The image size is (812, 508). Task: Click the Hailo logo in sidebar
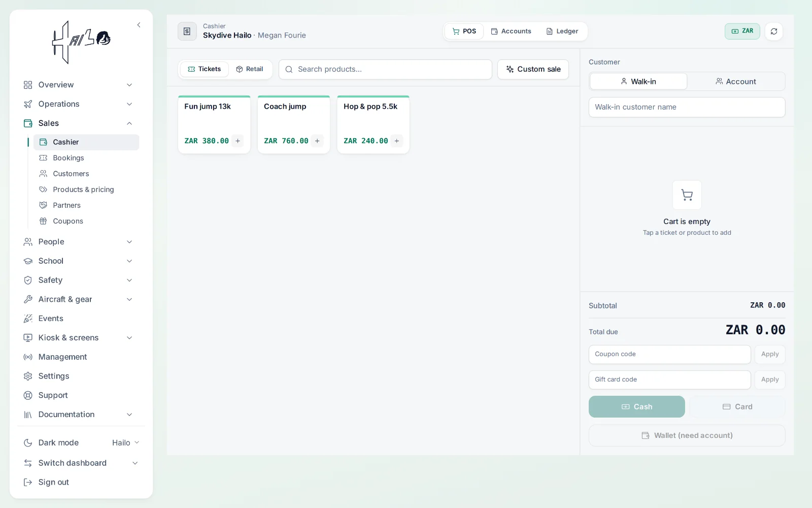tap(81, 43)
